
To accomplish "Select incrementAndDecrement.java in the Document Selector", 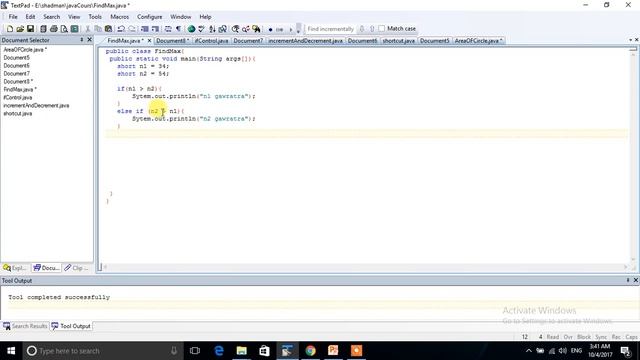I will [36, 105].
